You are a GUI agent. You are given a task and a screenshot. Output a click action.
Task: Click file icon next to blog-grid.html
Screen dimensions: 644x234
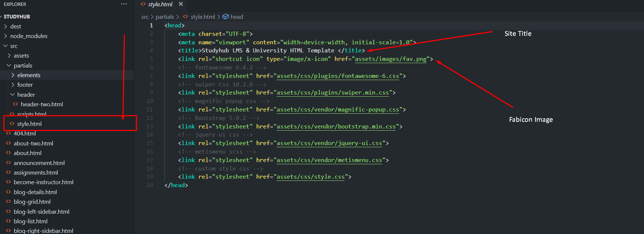pos(8,202)
